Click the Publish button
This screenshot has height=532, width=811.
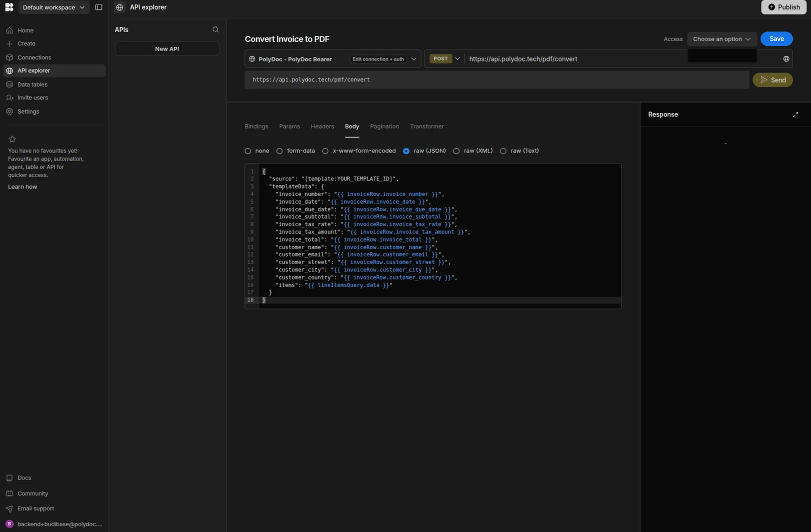point(783,7)
